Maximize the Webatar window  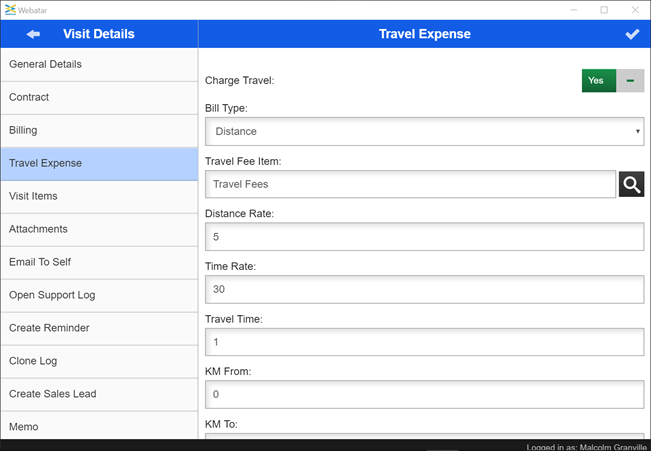pos(604,10)
